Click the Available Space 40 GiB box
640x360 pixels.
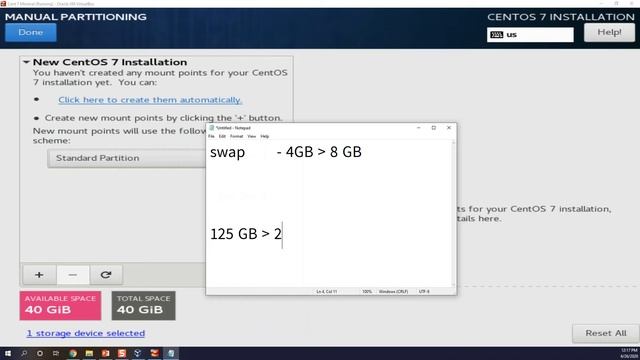tap(60, 305)
